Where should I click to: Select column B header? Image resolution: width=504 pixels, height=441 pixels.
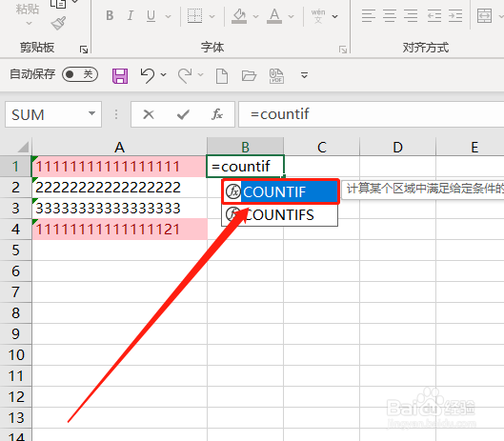pos(246,148)
